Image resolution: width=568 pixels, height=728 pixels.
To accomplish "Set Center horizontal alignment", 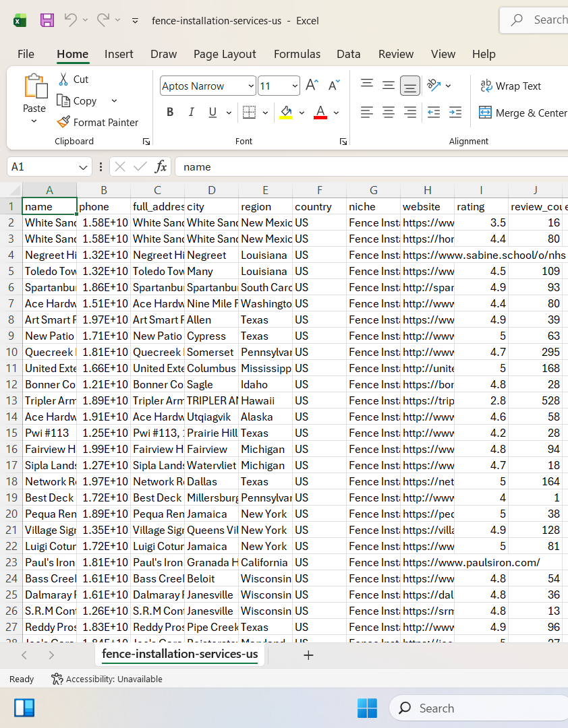I will pyautogui.click(x=388, y=113).
